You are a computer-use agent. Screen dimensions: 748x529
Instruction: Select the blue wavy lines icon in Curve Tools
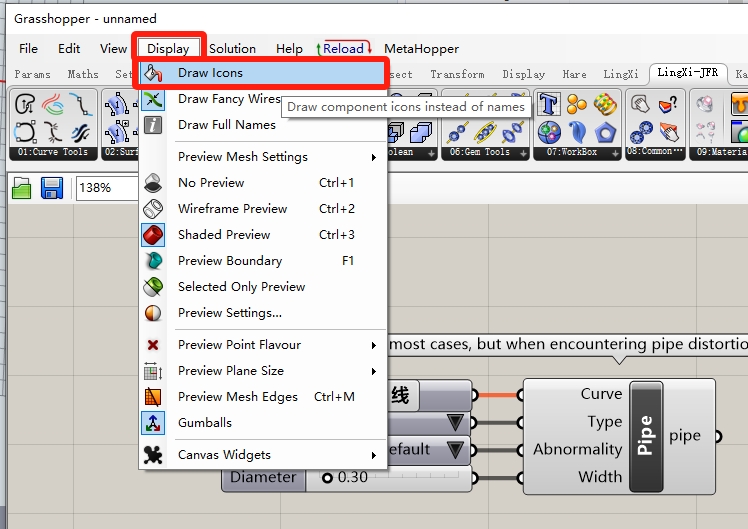[x=81, y=132]
